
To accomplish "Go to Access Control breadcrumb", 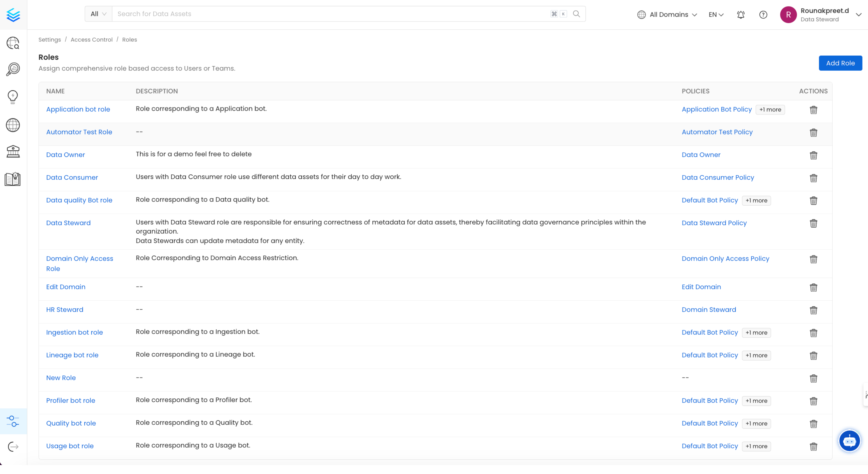I will pyautogui.click(x=91, y=40).
